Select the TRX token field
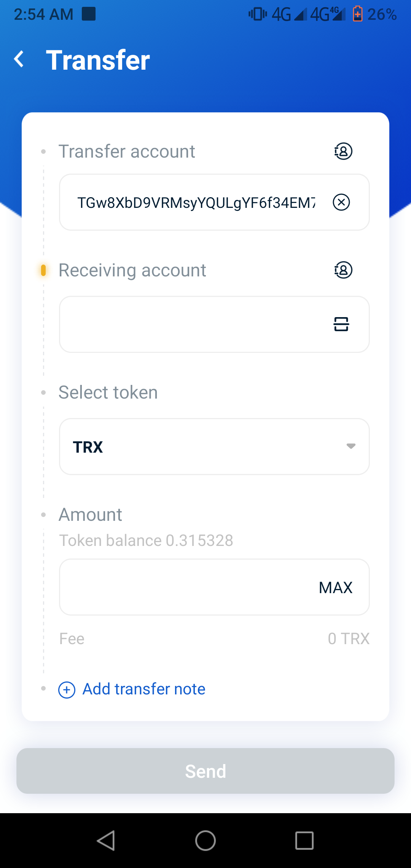This screenshot has height=868, width=411. (214, 447)
